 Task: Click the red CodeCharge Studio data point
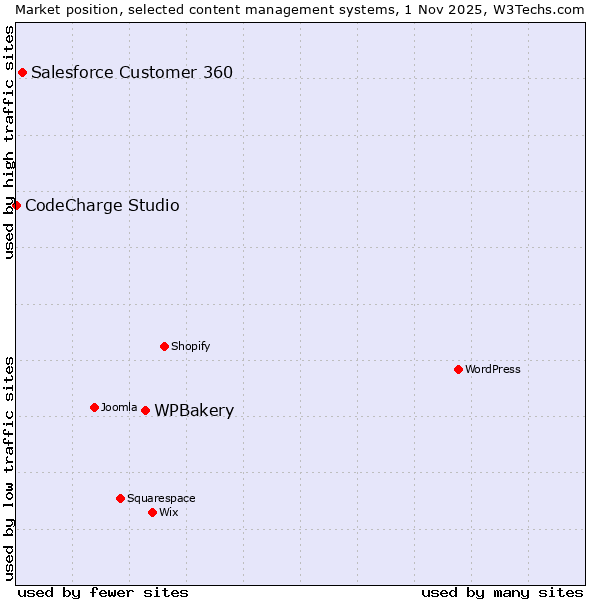click(x=16, y=205)
